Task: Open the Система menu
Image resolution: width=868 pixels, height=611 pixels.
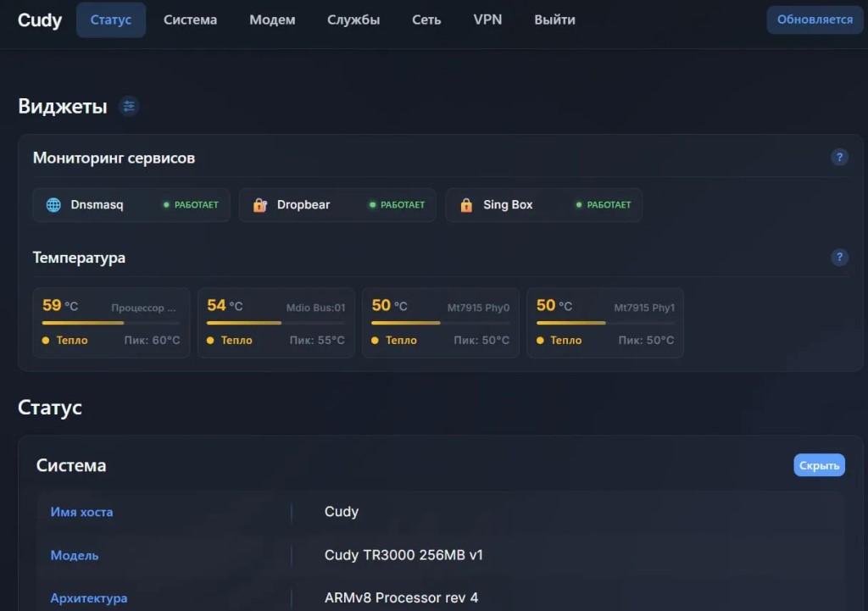Action: (190, 20)
